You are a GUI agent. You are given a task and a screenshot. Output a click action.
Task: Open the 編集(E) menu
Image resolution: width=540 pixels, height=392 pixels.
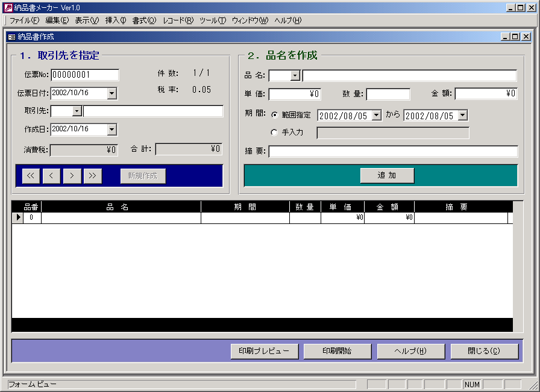coord(57,20)
